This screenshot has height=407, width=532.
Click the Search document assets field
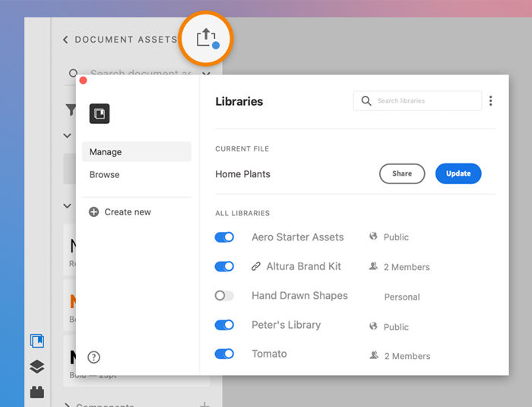(141, 73)
